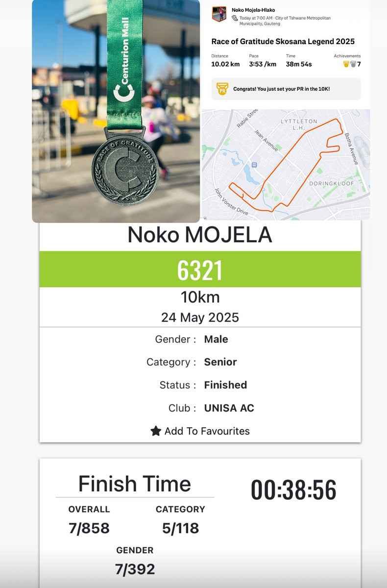Image resolution: width=387 pixels, height=588 pixels.
Task: Click the star icon beside Add To Favourites
Action: pos(156,431)
